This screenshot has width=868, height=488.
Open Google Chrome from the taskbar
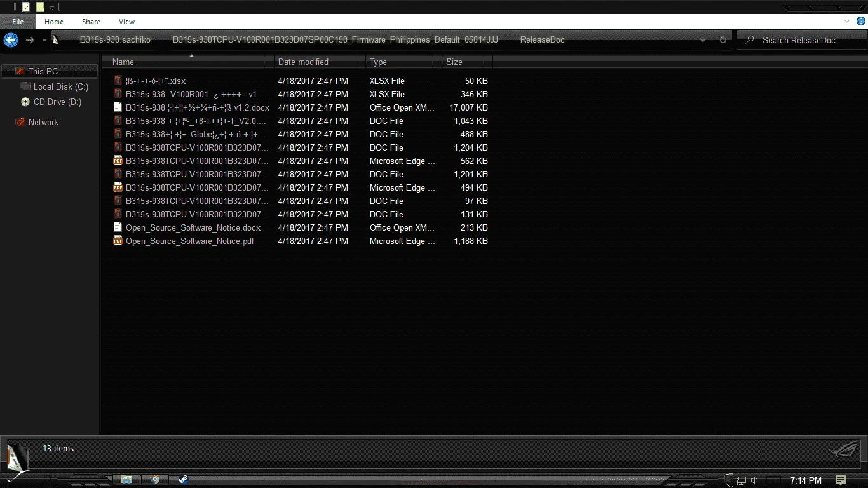[x=154, y=479]
